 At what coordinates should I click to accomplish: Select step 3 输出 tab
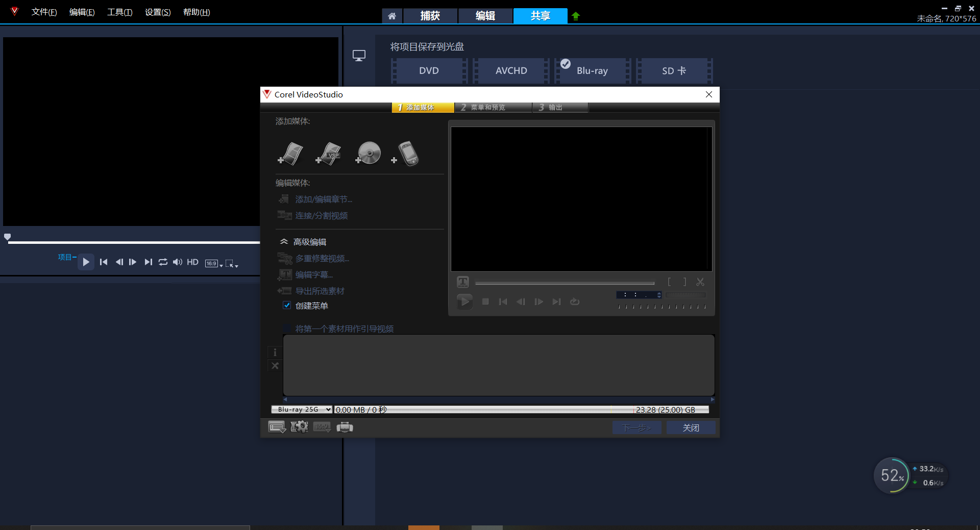(560, 108)
